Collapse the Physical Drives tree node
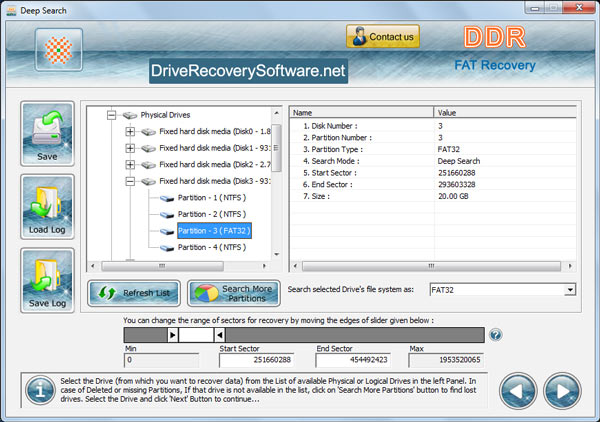600x422 pixels. click(x=111, y=115)
